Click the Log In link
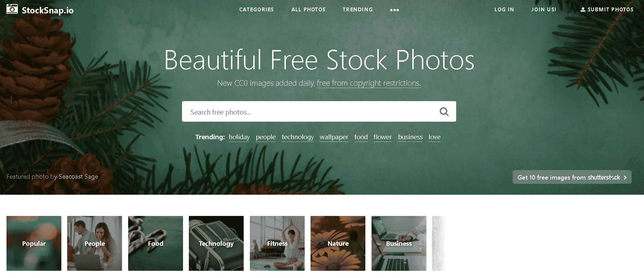Screen dimensions: 644x278 [x=504, y=10]
